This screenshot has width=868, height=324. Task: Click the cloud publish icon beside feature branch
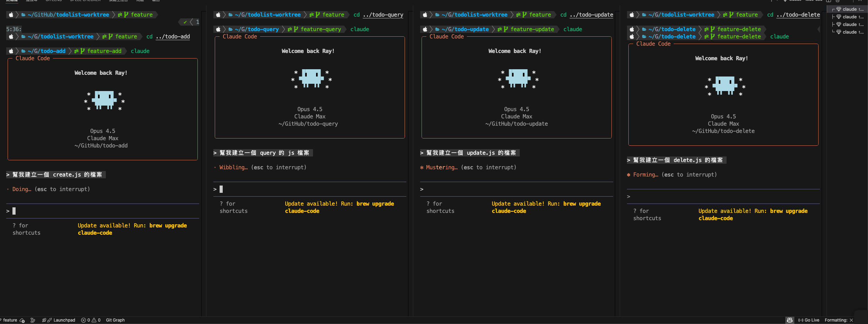click(x=22, y=320)
